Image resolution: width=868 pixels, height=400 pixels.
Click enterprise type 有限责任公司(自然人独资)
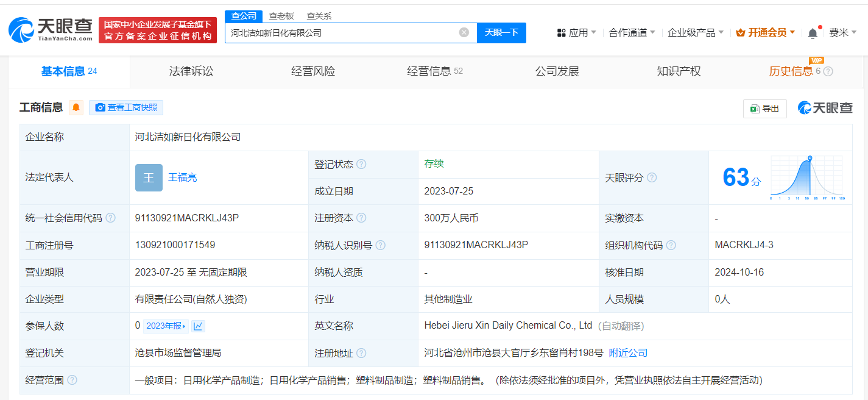click(x=191, y=299)
